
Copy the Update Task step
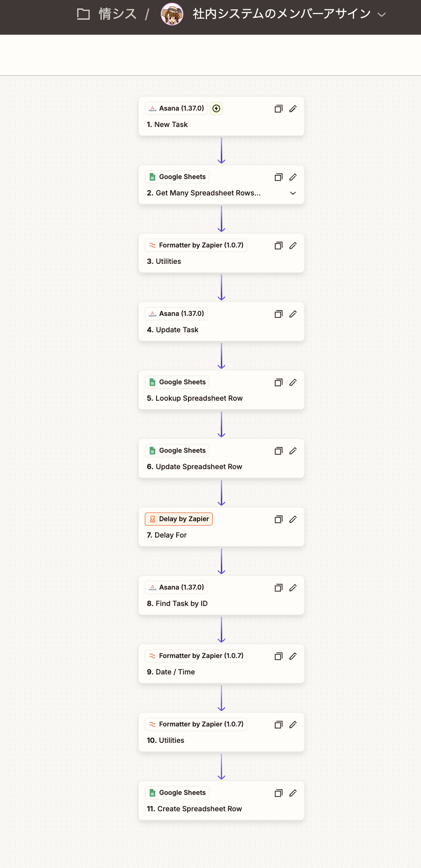[278, 314]
